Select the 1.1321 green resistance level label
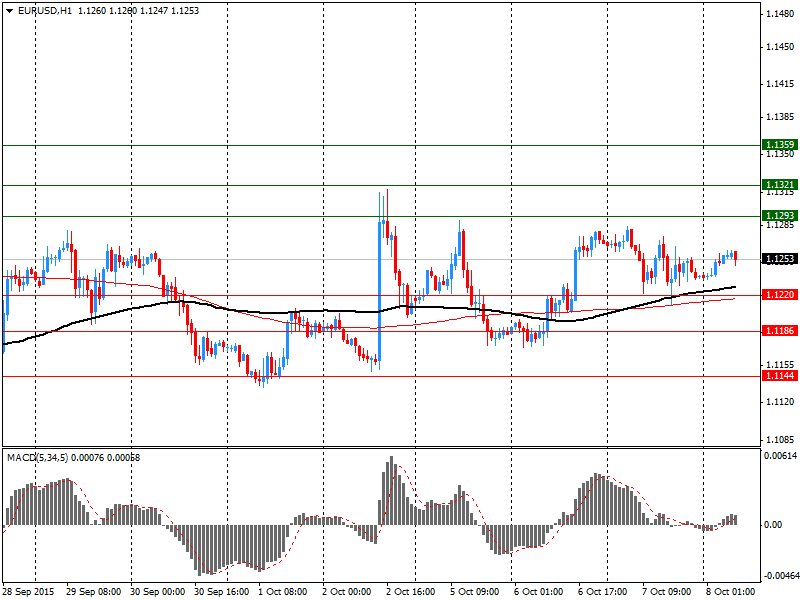This screenshot has width=800, height=600. [x=780, y=185]
